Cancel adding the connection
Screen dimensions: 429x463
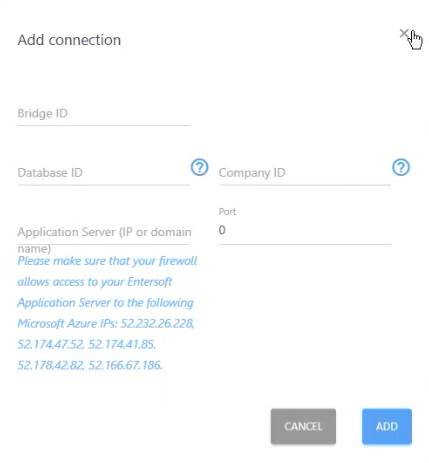pos(303,426)
